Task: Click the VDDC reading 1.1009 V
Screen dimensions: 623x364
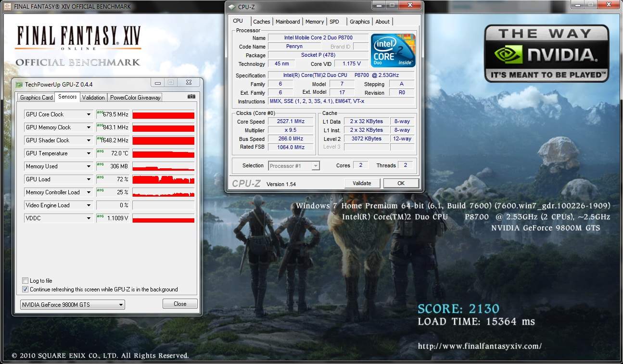Action: (113, 218)
